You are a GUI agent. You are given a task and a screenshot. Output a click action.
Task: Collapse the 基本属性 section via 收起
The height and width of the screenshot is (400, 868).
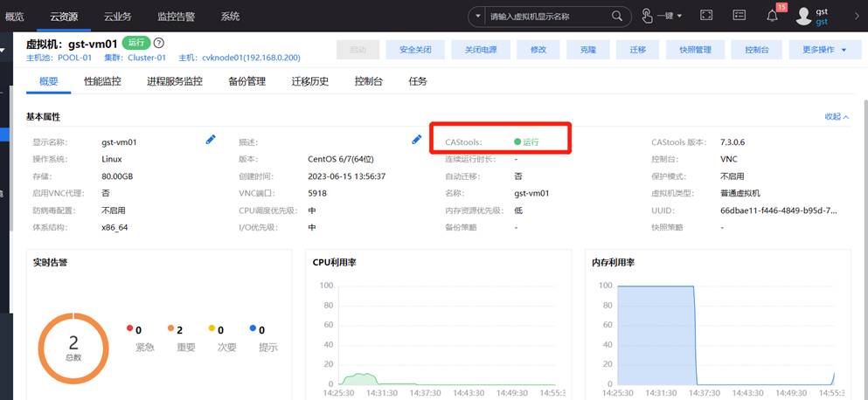[837, 116]
